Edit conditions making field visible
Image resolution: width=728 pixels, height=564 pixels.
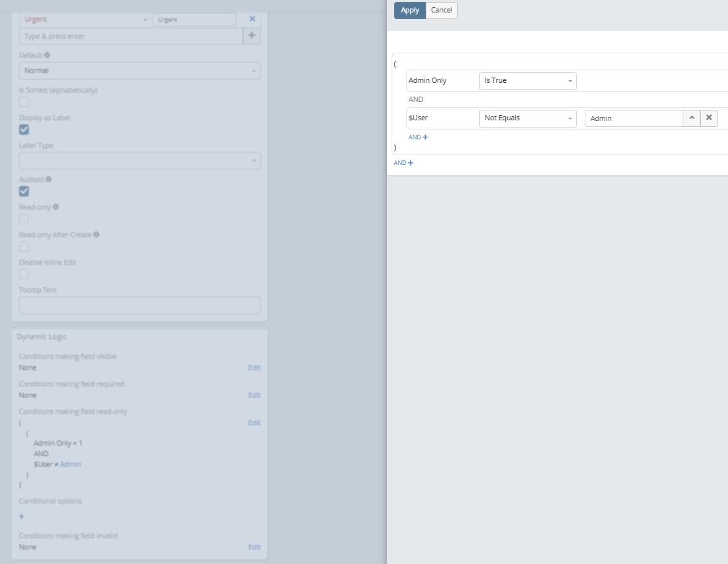[254, 367]
